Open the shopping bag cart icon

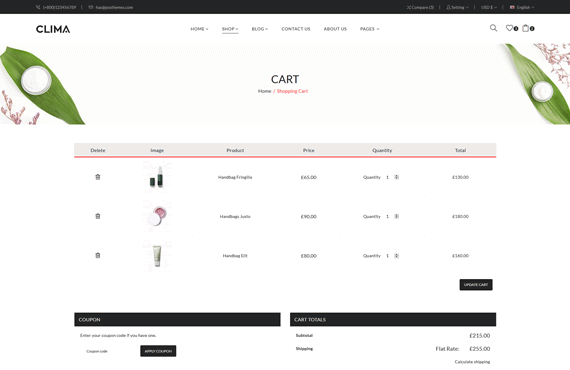pyautogui.click(x=526, y=28)
